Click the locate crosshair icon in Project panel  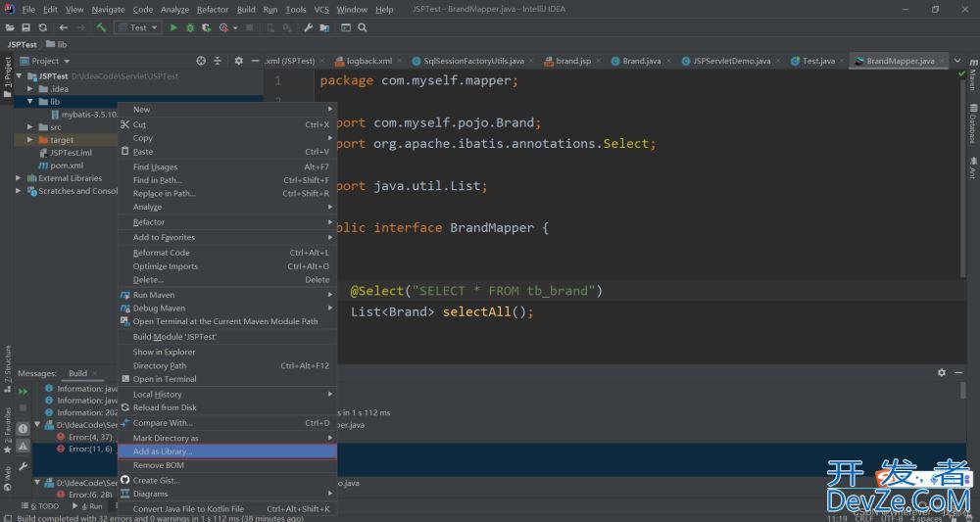(201, 61)
